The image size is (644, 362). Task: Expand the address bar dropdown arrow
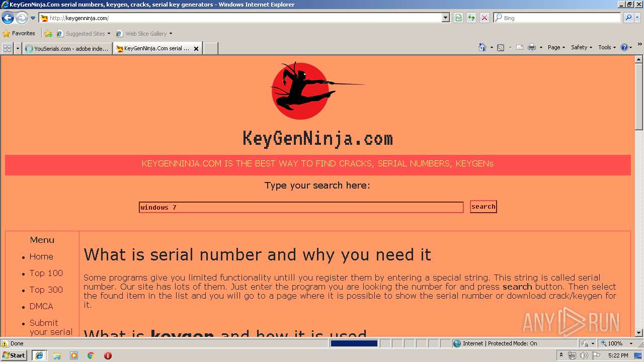pyautogui.click(x=446, y=18)
